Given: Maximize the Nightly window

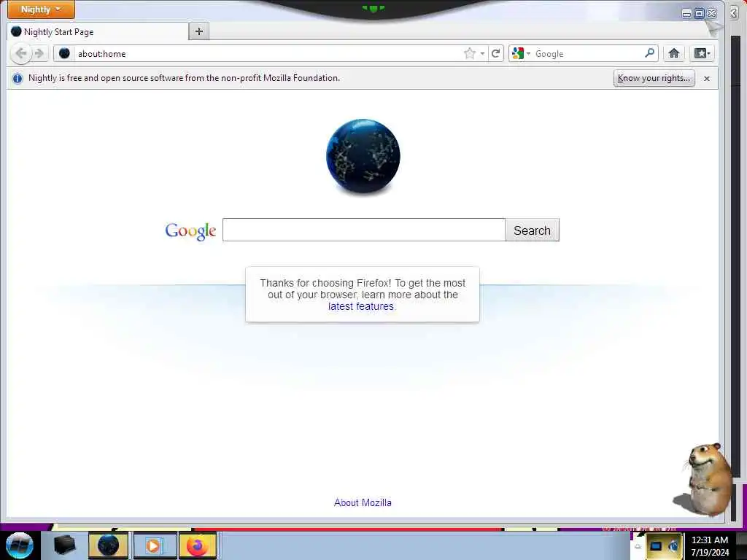Looking at the screenshot, I should [699, 13].
